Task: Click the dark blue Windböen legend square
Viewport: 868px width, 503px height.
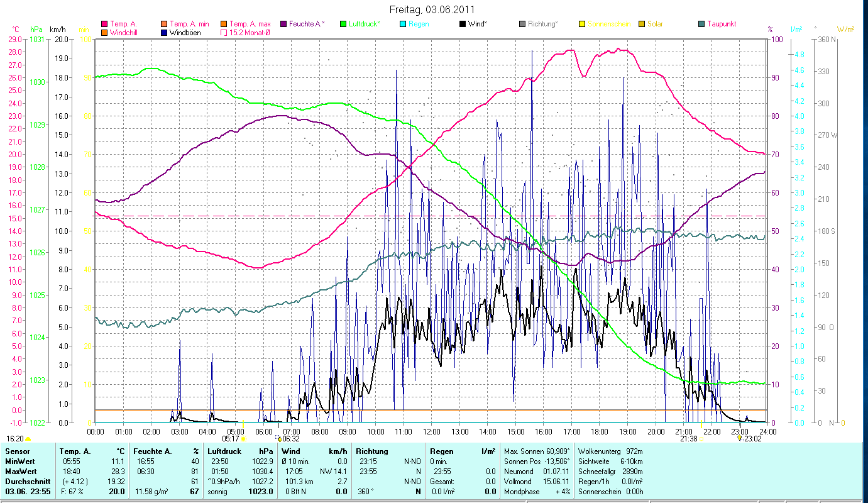Action: (x=165, y=32)
